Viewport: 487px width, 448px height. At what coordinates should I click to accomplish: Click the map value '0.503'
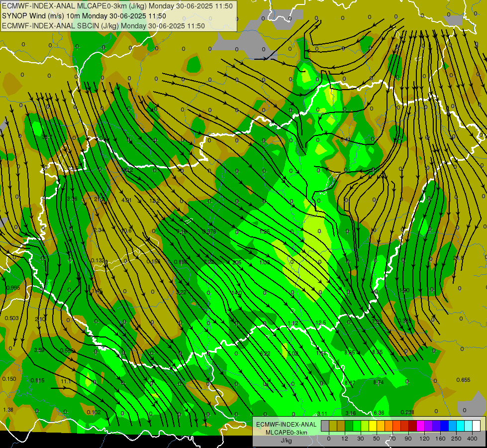point(12,319)
